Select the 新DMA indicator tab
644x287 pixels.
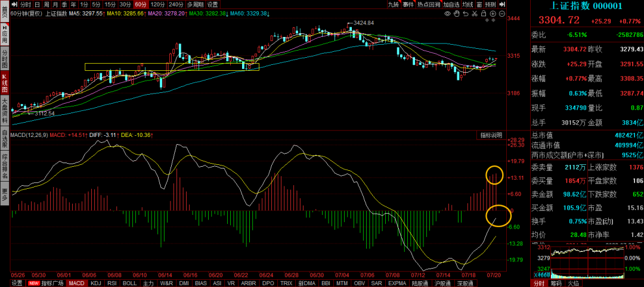tap(307, 283)
